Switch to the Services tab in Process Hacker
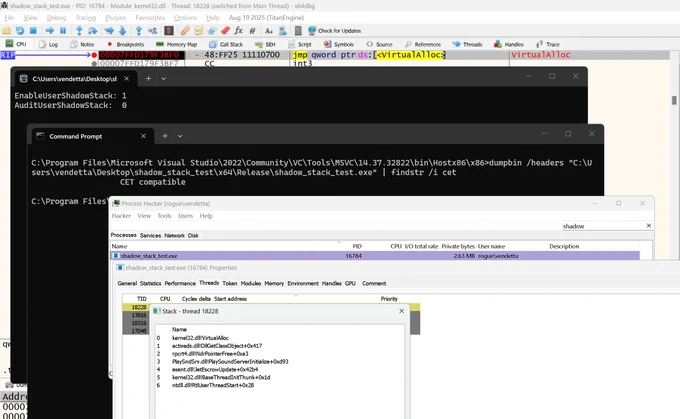 [150, 236]
